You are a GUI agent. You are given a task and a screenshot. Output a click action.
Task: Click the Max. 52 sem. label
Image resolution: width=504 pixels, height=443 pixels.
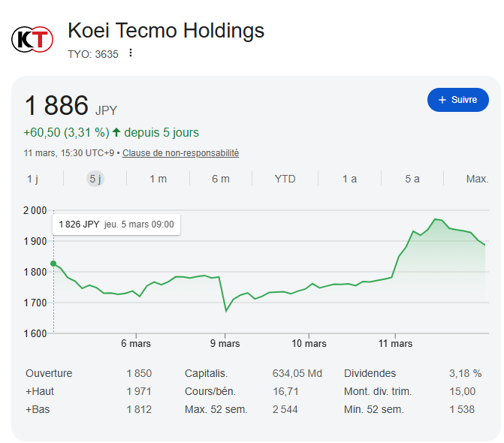click(x=216, y=409)
